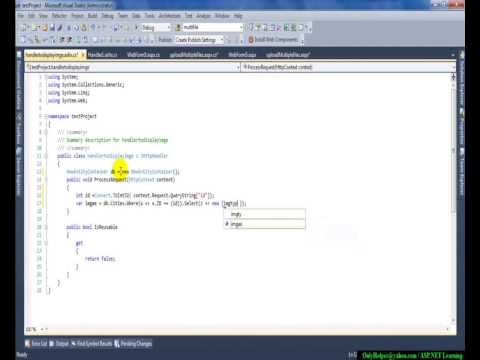Collapse the HandlerToDisplayImage class outline
This screenshot has width=480, height=360.
pos(46,156)
